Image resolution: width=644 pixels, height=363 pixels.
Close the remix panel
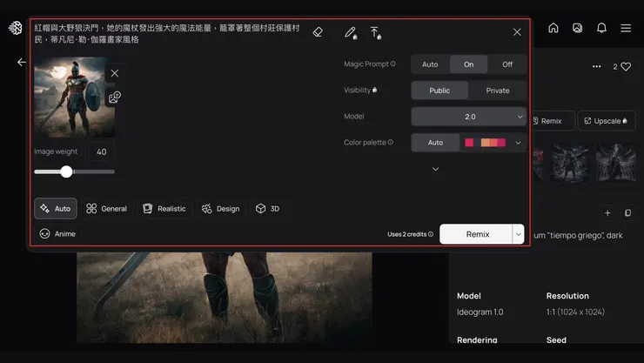click(517, 32)
